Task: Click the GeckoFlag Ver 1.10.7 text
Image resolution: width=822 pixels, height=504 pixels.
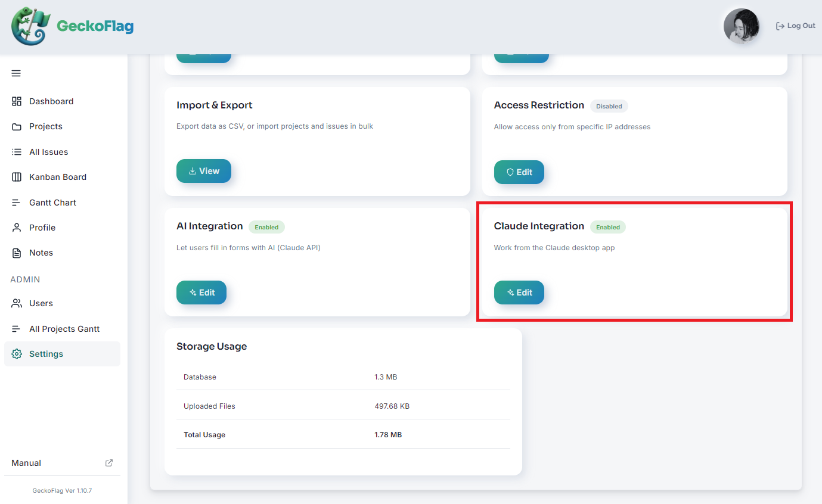Action: pos(62,491)
